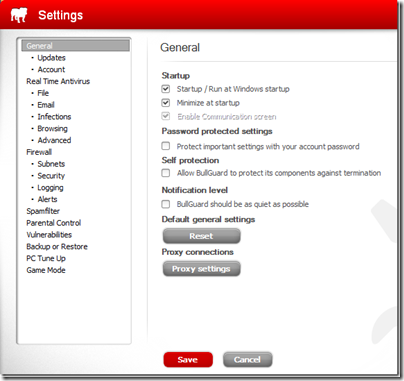Screen dimensions: 404x381
Task: Select Spamfilter settings
Action: tap(43, 211)
